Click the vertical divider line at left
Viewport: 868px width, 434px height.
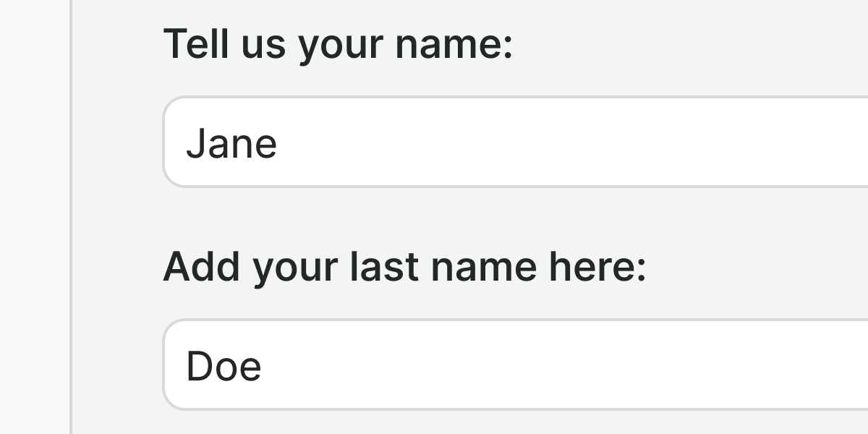(x=71, y=217)
